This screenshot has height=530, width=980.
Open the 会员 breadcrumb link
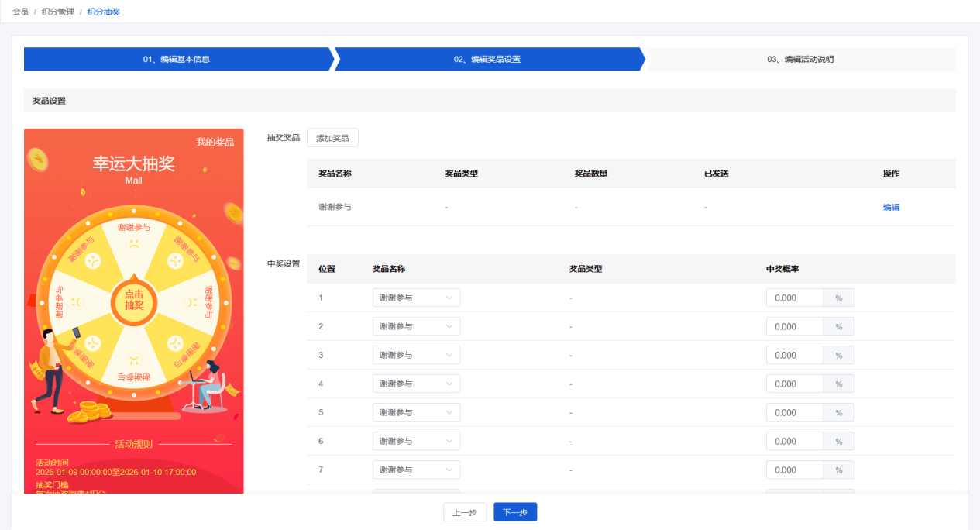point(20,12)
